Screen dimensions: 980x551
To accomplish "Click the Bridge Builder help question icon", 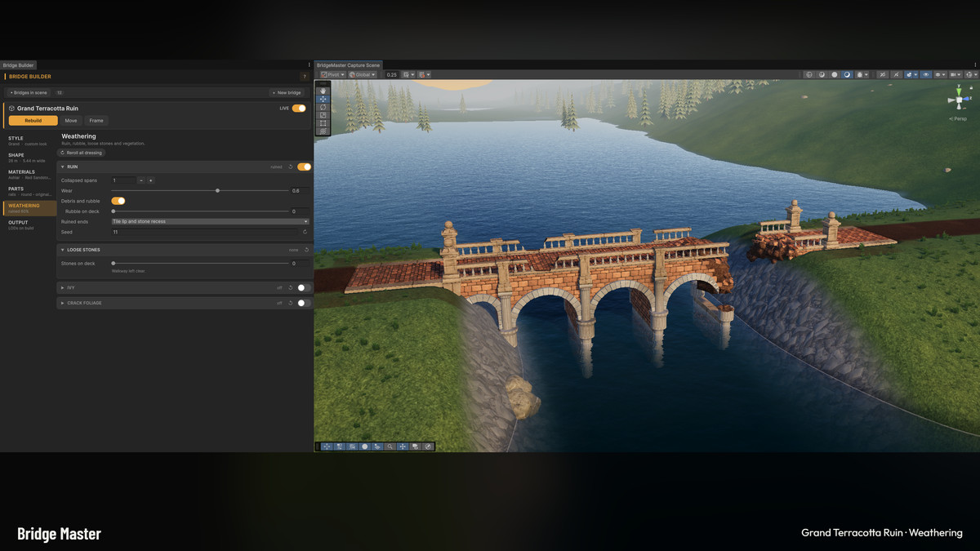I will click(305, 77).
